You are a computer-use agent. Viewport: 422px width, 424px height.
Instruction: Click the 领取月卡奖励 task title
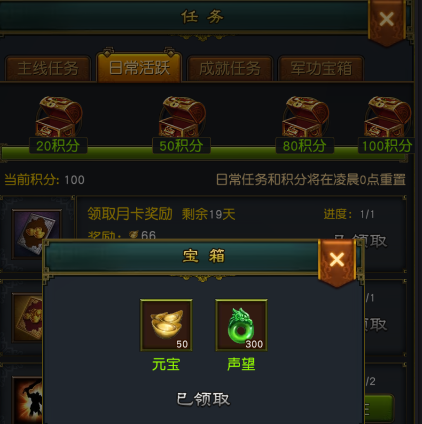click(130, 214)
